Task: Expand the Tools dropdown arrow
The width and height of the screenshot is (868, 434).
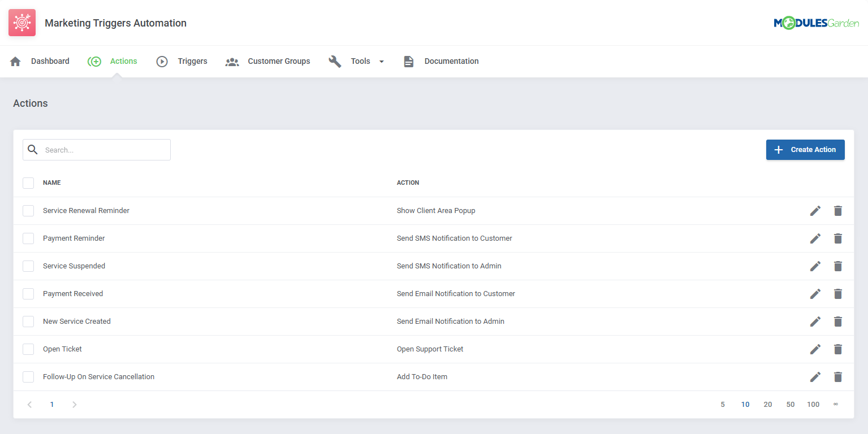Action: pyautogui.click(x=381, y=61)
